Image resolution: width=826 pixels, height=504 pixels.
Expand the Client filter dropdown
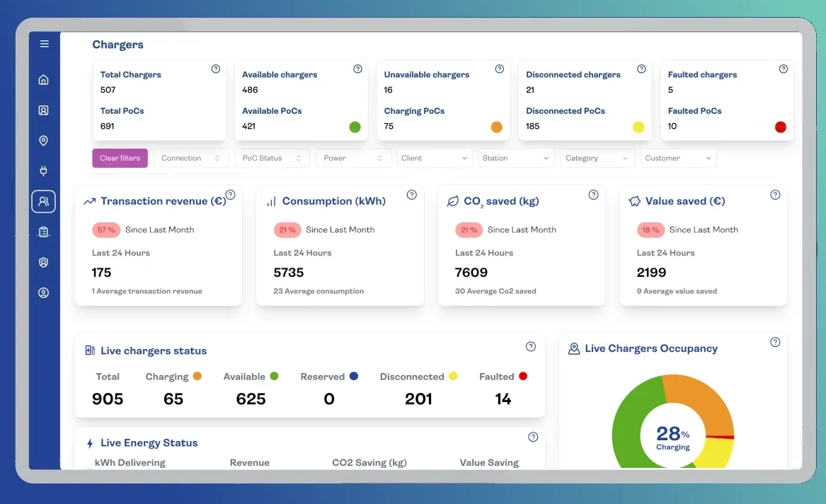click(x=435, y=159)
